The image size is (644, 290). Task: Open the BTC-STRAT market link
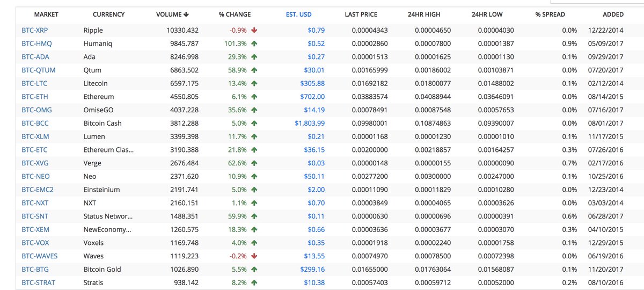pyautogui.click(x=39, y=282)
